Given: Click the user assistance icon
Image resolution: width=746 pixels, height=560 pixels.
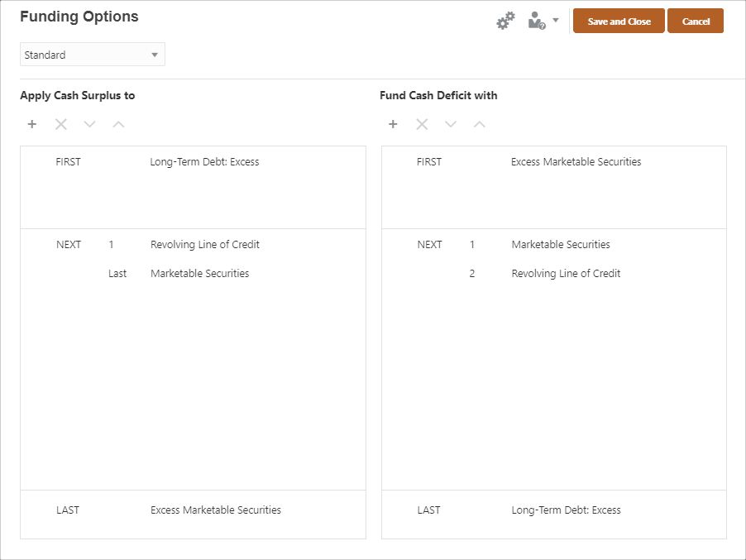Looking at the screenshot, I should coord(536,20).
